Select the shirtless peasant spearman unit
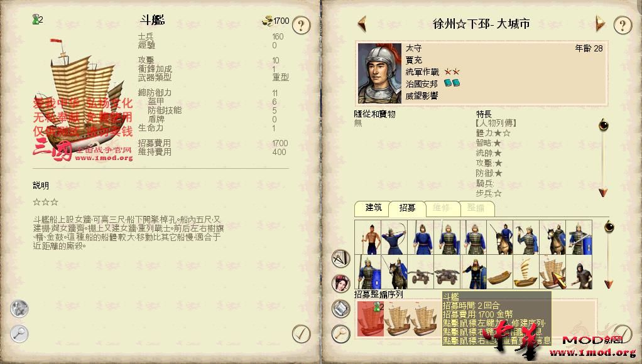 (367, 237)
